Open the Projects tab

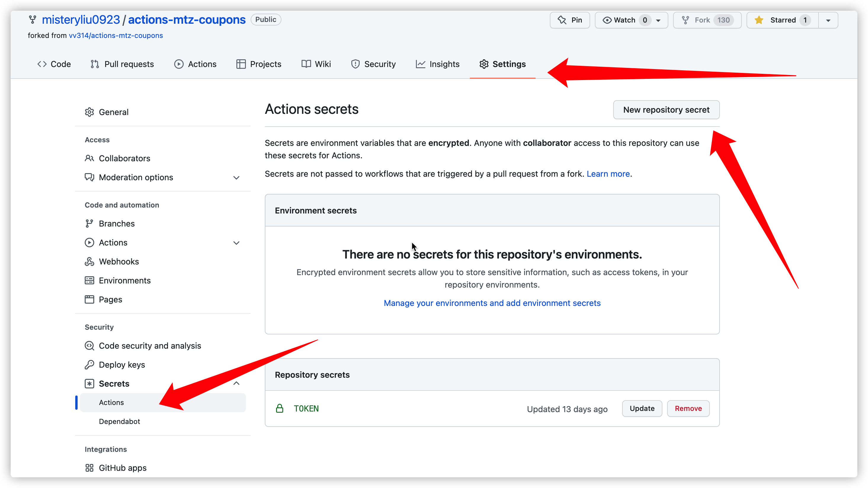tap(259, 64)
